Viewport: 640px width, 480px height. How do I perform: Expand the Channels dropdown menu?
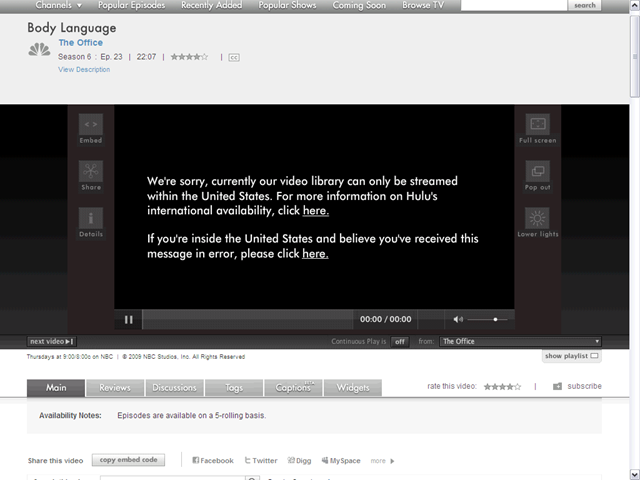(58, 6)
